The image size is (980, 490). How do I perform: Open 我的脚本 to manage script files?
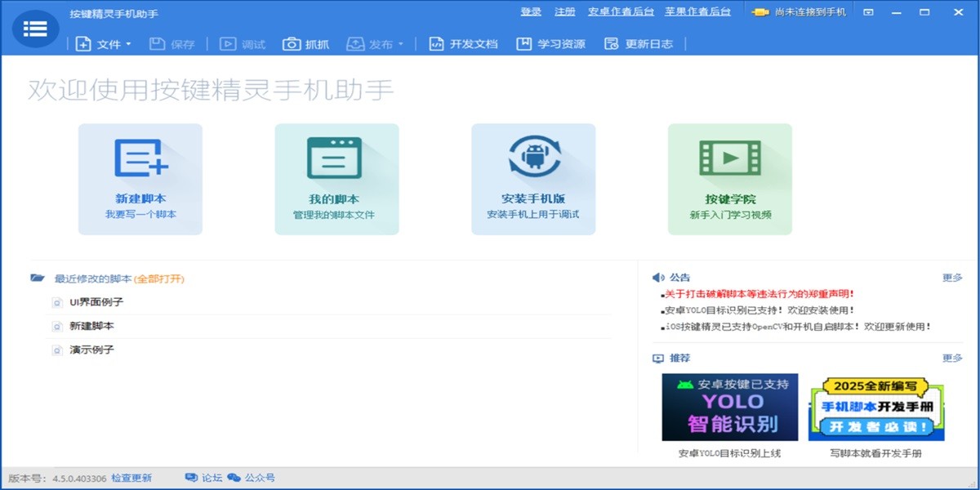point(336,178)
